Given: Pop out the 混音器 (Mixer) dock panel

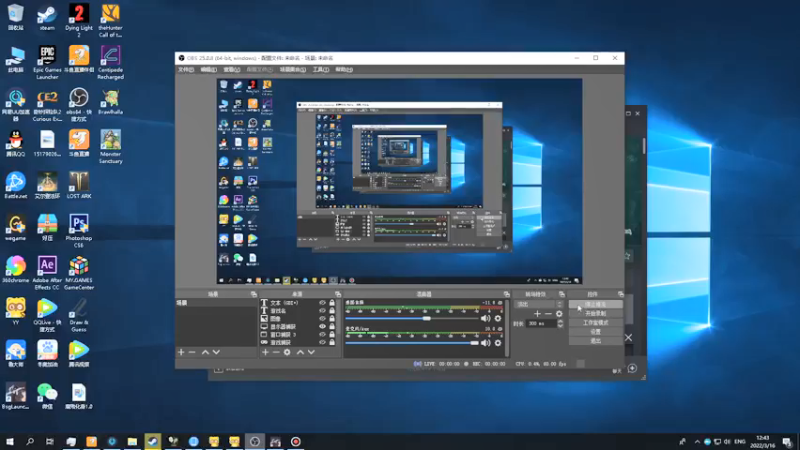Looking at the screenshot, I should (507, 294).
